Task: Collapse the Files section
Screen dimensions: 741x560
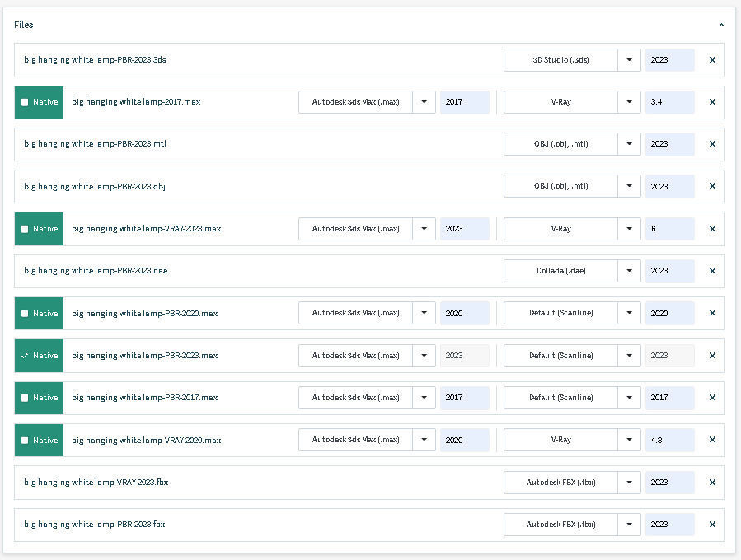Action: point(721,25)
